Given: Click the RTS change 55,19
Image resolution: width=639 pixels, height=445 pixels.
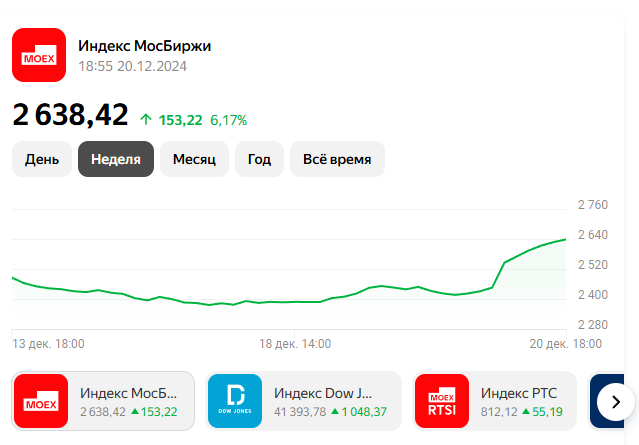Looking at the screenshot, I should (547, 412).
